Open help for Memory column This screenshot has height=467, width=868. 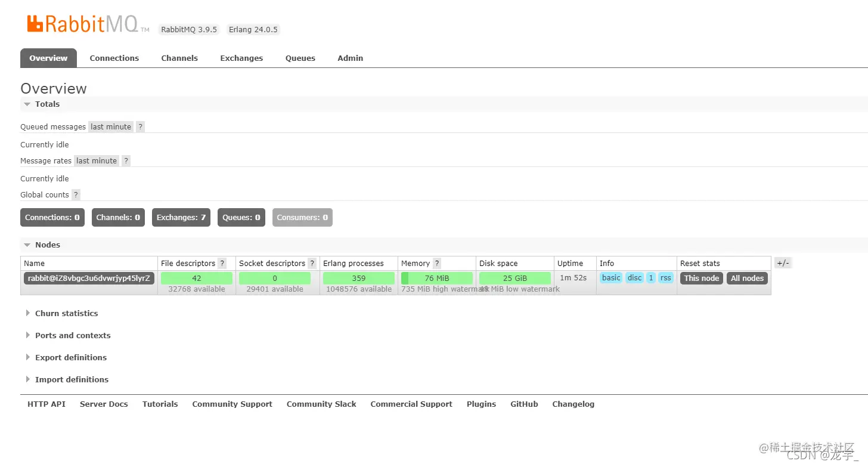[x=437, y=263]
